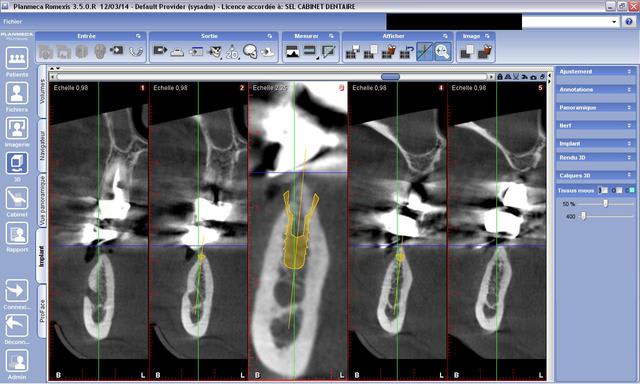Click the blue help question mark button

click(629, 22)
